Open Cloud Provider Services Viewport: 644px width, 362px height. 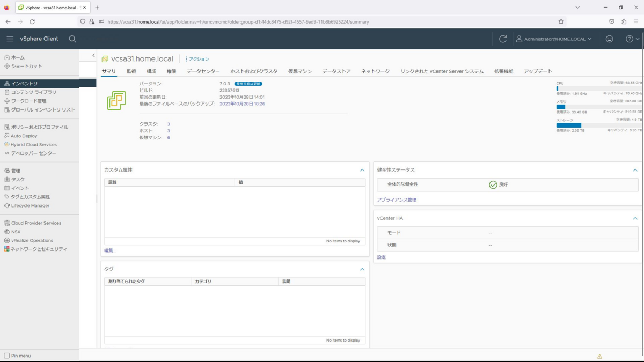point(33,223)
